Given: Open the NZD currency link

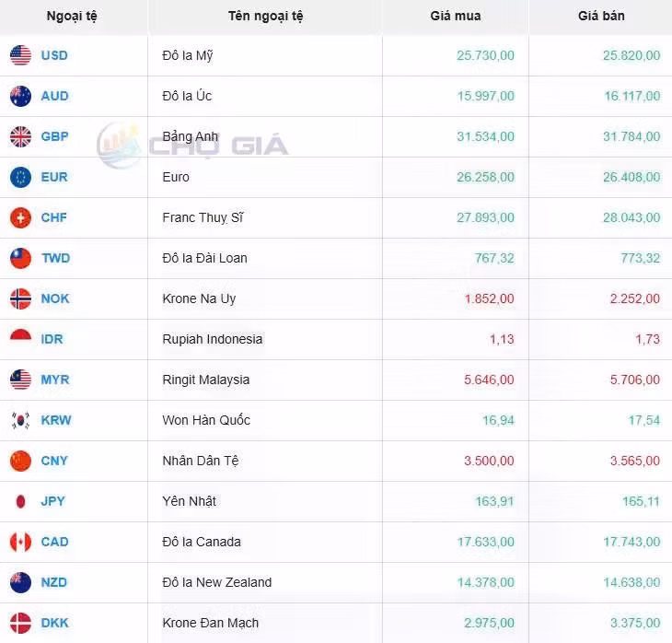Looking at the screenshot, I should point(54,582).
